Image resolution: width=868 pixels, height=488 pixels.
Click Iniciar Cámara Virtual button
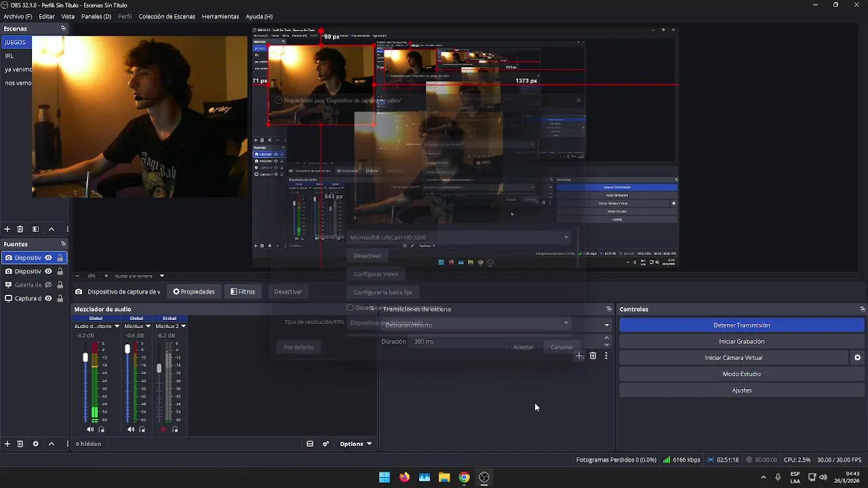point(733,358)
